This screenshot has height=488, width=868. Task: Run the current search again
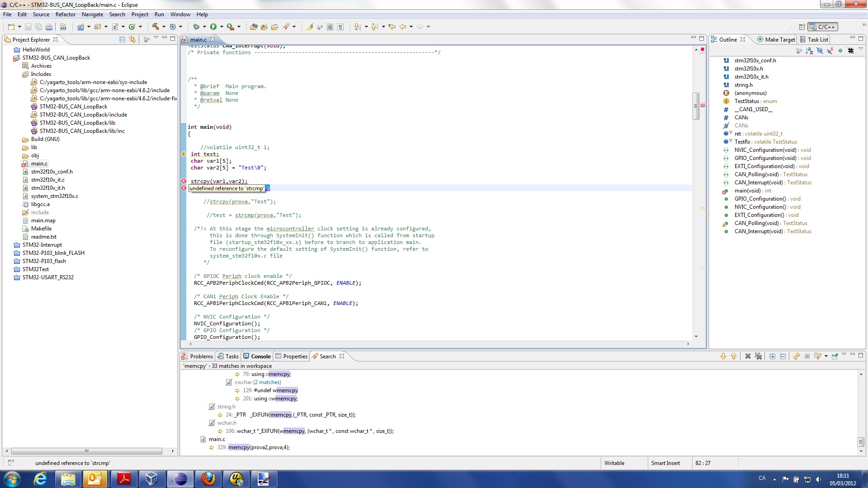tap(797, 356)
